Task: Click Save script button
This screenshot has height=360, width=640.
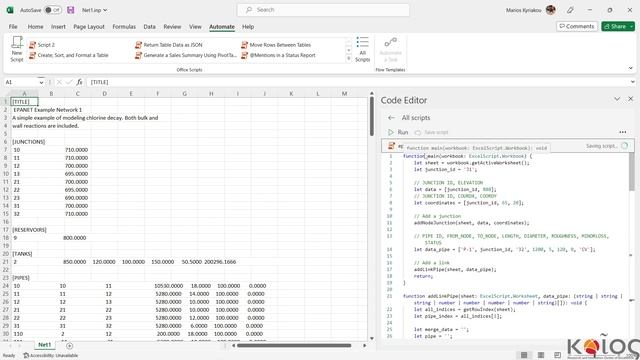Action: (431, 132)
